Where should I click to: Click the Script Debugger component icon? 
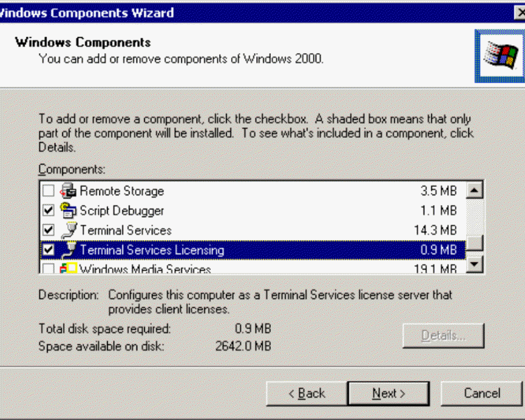pos(69,210)
